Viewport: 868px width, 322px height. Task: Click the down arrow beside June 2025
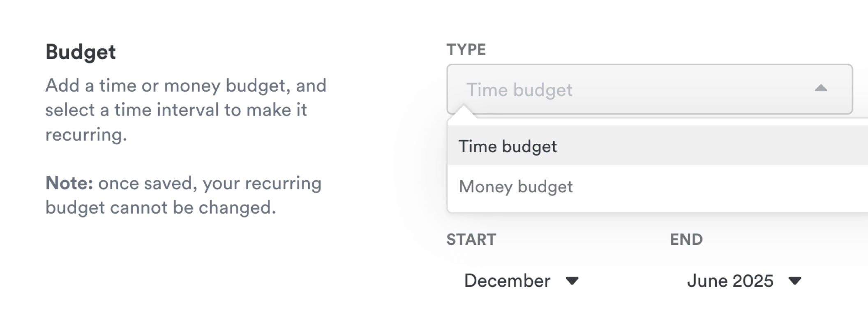point(795,281)
